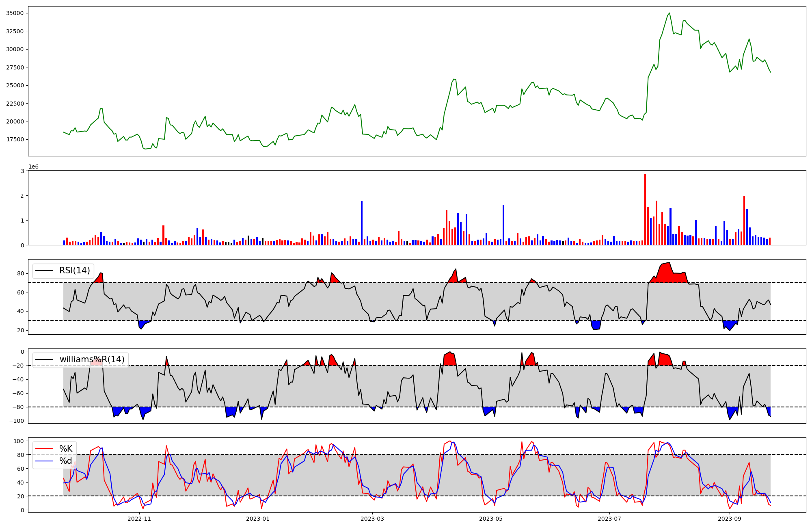Image resolution: width=812 pixels, height=528 pixels.
Task: Click the 2023-05 date tick label
Action: (x=491, y=519)
